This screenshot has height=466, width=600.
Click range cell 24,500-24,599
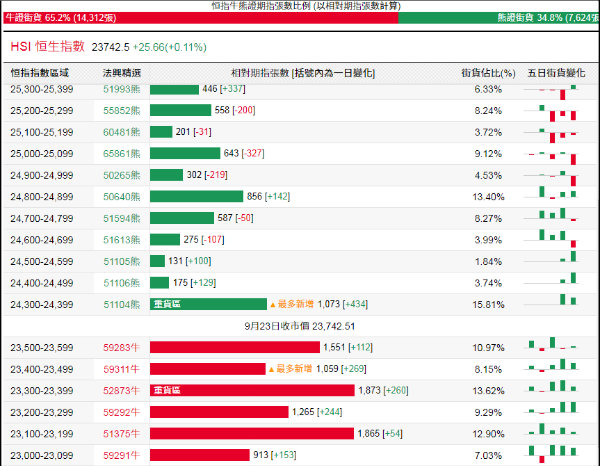42,261
